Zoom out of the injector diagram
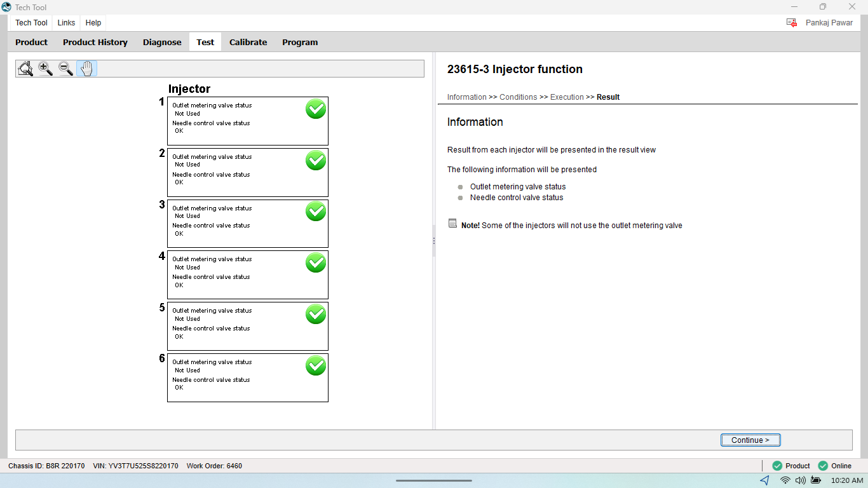The height and width of the screenshot is (488, 868). coord(66,69)
